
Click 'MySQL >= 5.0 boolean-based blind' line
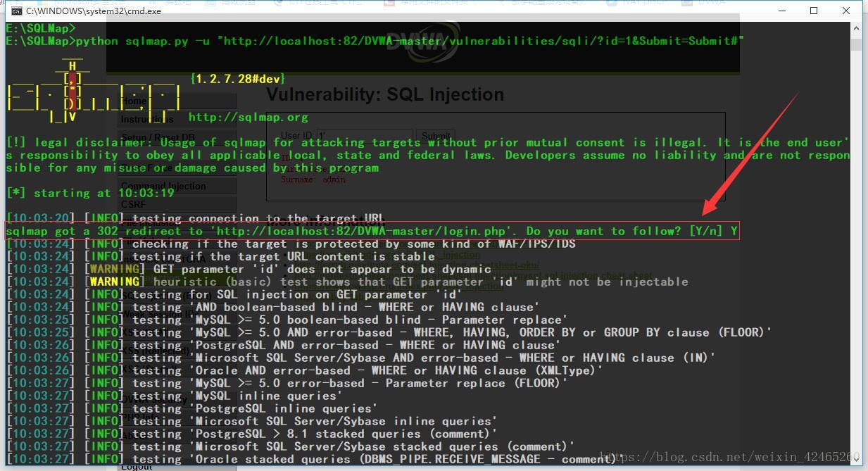tap(287, 320)
